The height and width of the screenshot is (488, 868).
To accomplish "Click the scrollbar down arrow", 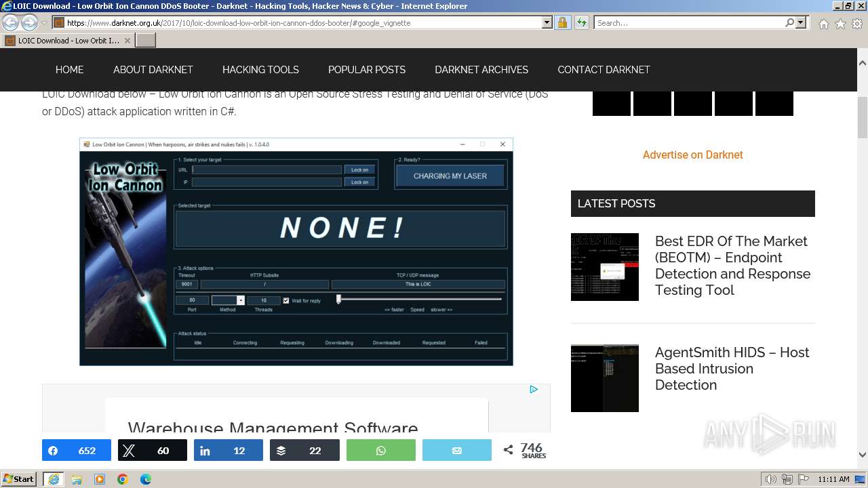I will click(863, 455).
